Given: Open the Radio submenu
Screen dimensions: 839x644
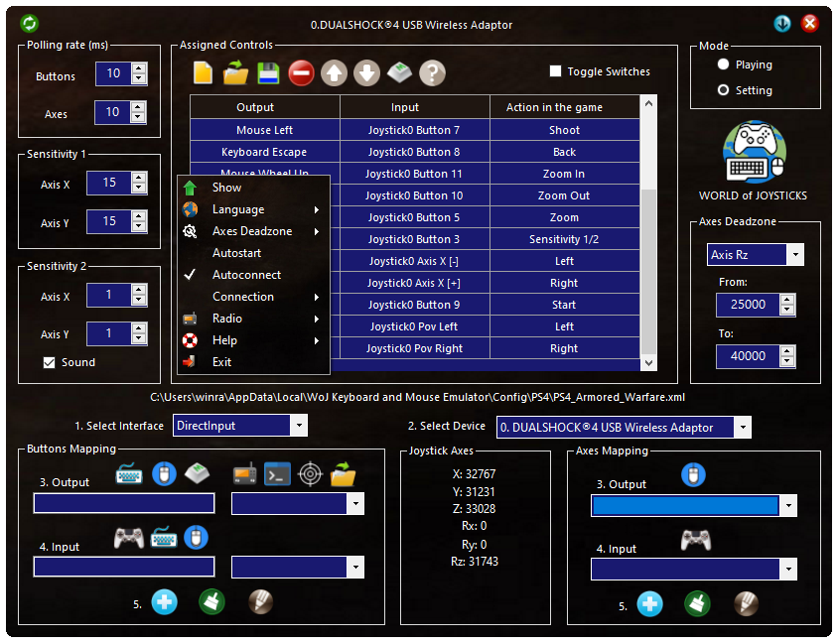Looking at the screenshot, I should click(x=253, y=319).
